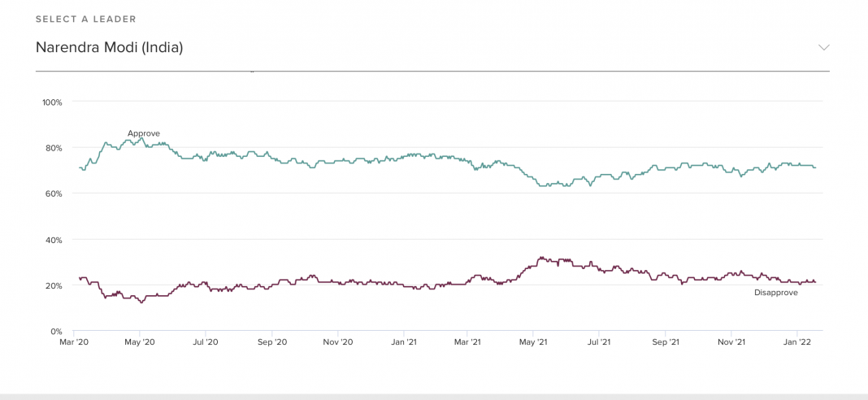Screen dimensions: 868x400
Task: Click the 60% y-axis label
Action: click(x=54, y=193)
